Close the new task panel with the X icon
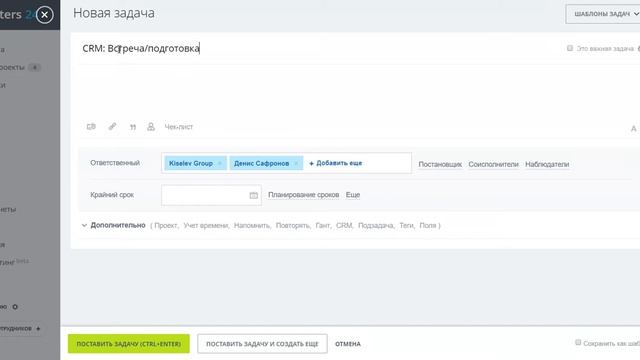Viewport: 640px width, 360px height. (44, 15)
